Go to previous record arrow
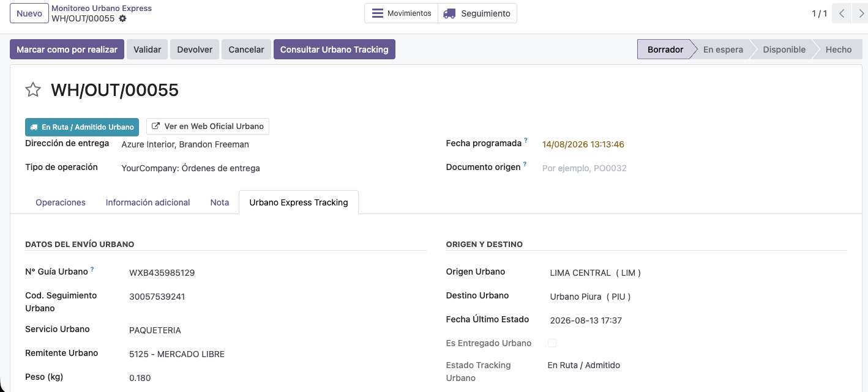Screen dimensions: 868x392 point(842,13)
